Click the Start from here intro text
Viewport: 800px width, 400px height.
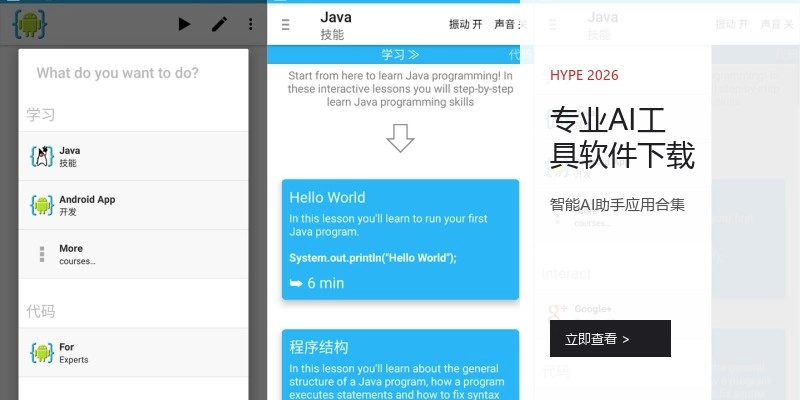400,89
